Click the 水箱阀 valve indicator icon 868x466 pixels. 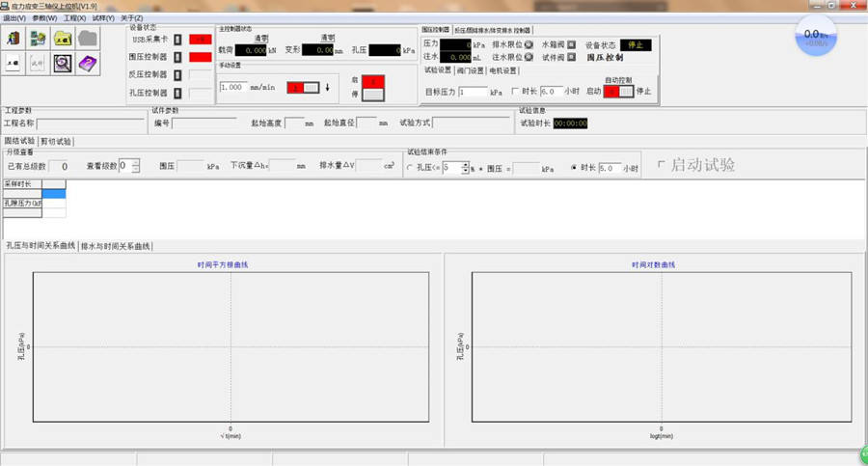click(572, 44)
